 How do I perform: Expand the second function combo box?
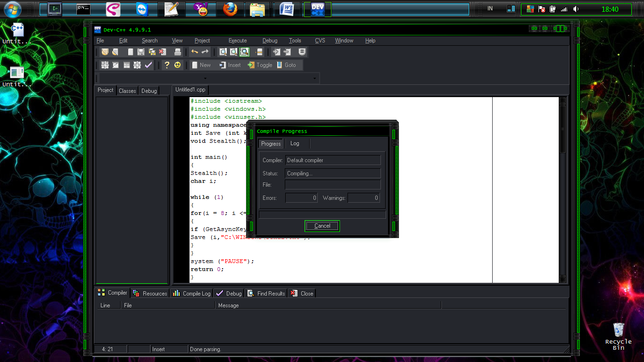coord(314,78)
